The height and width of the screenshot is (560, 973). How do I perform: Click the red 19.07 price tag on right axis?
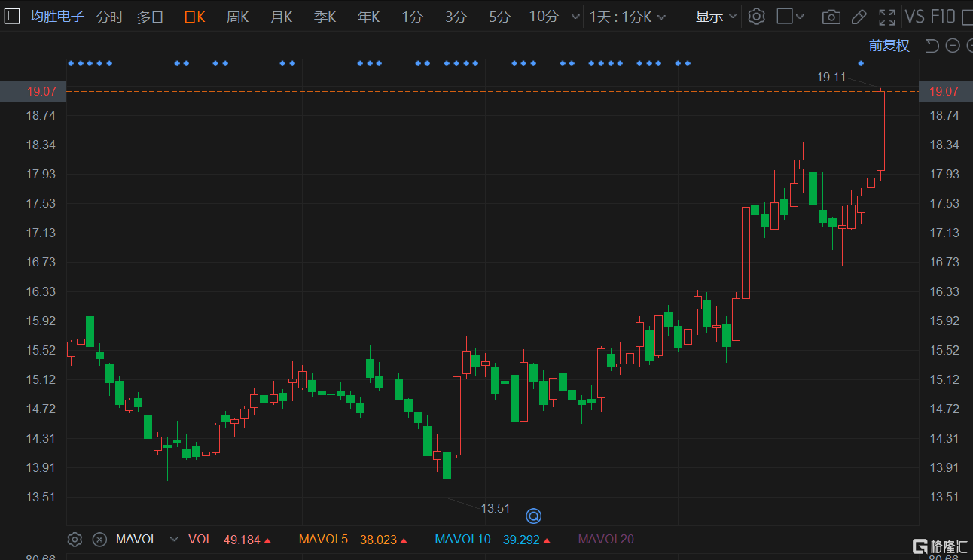coord(944,91)
